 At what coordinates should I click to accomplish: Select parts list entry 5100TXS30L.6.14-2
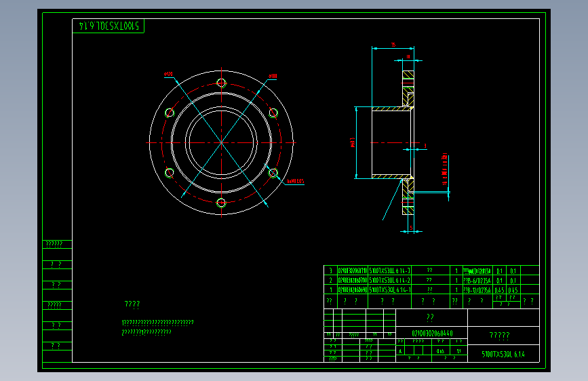pos(389,280)
